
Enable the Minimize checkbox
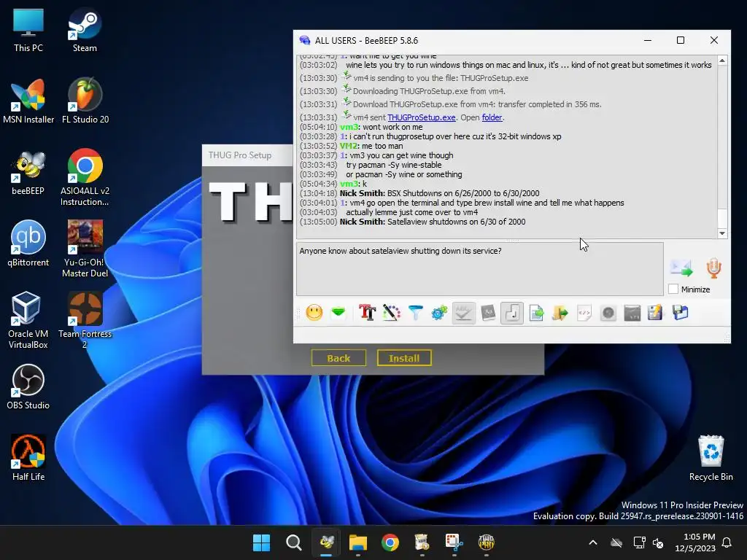click(x=673, y=289)
